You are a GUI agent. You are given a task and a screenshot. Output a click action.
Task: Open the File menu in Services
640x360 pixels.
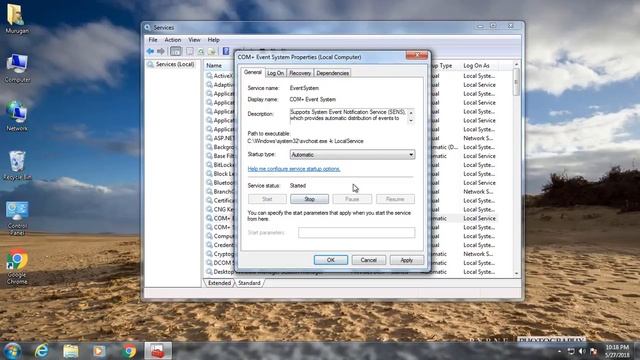point(153,40)
